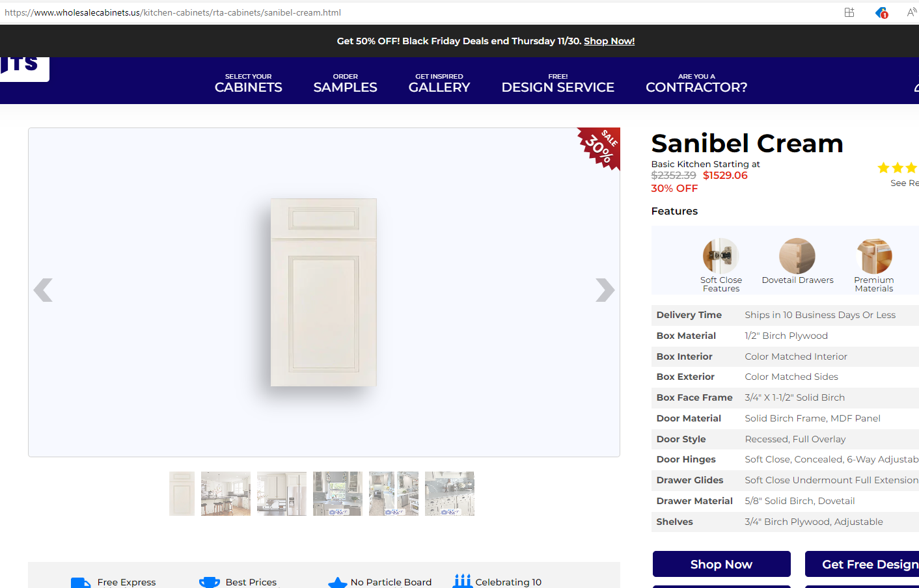Click the Get Free Design button
The width and height of the screenshot is (919, 588).
(862, 564)
